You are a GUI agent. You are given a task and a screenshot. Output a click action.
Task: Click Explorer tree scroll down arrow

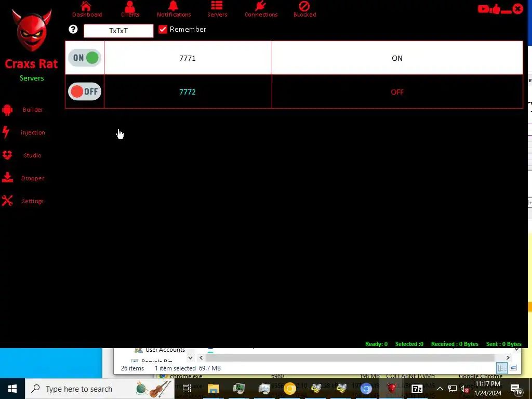pyautogui.click(x=190, y=357)
